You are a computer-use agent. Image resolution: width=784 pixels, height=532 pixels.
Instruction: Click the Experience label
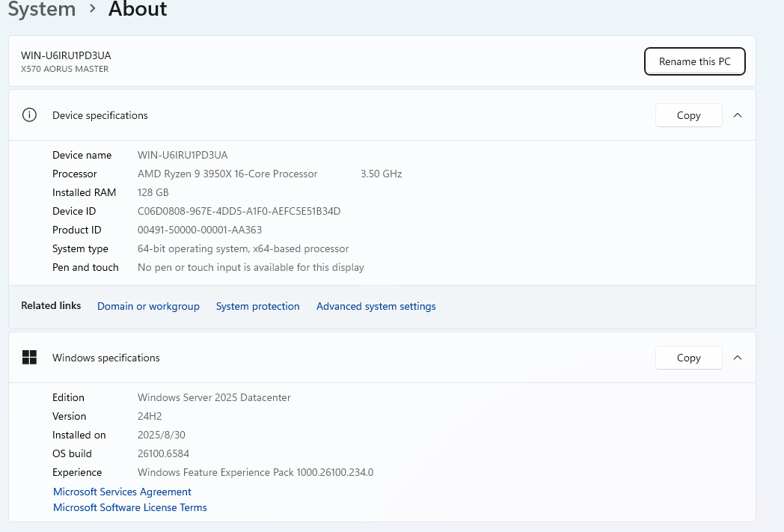77,472
